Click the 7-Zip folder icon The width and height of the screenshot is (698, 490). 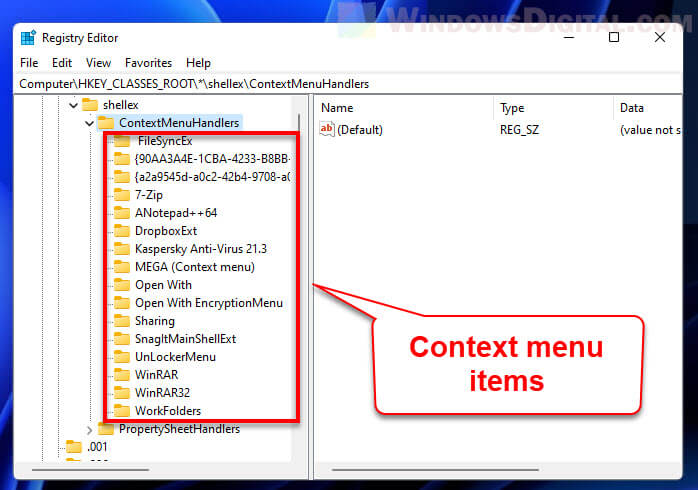[x=122, y=194]
